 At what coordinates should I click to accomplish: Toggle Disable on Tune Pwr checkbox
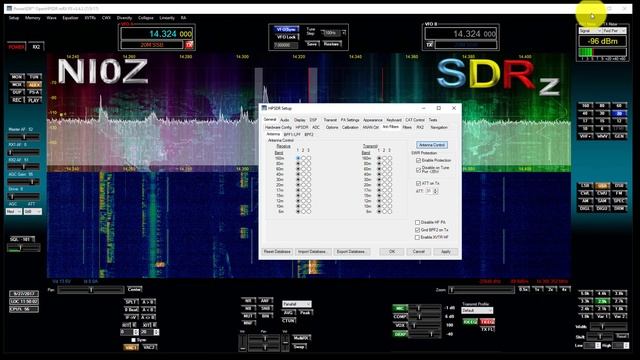tap(418, 169)
